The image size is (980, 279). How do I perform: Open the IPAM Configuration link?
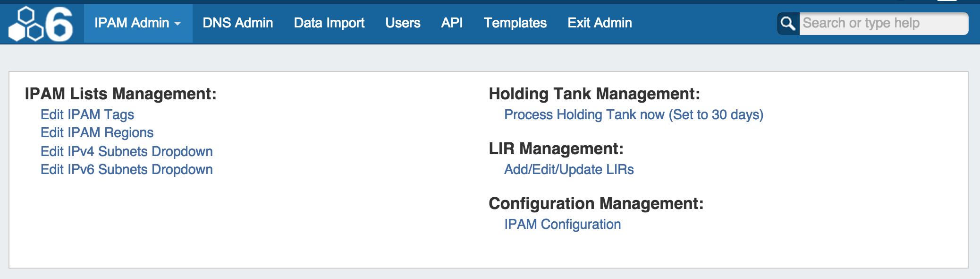coord(562,224)
